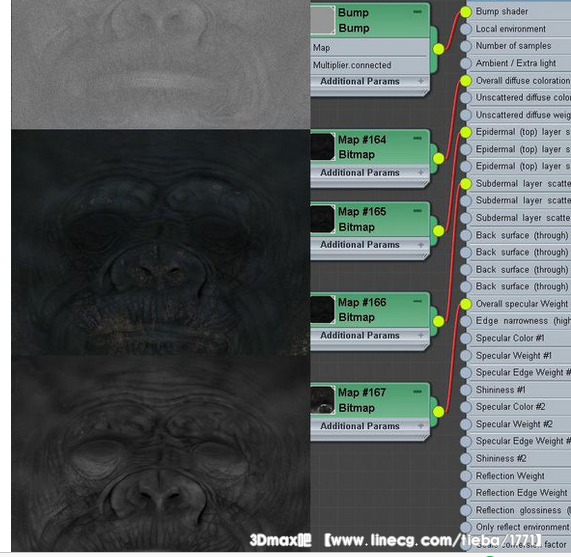Click the Specular Edge Weight #1 socket
The image size is (571, 557).
click(466, 373)
